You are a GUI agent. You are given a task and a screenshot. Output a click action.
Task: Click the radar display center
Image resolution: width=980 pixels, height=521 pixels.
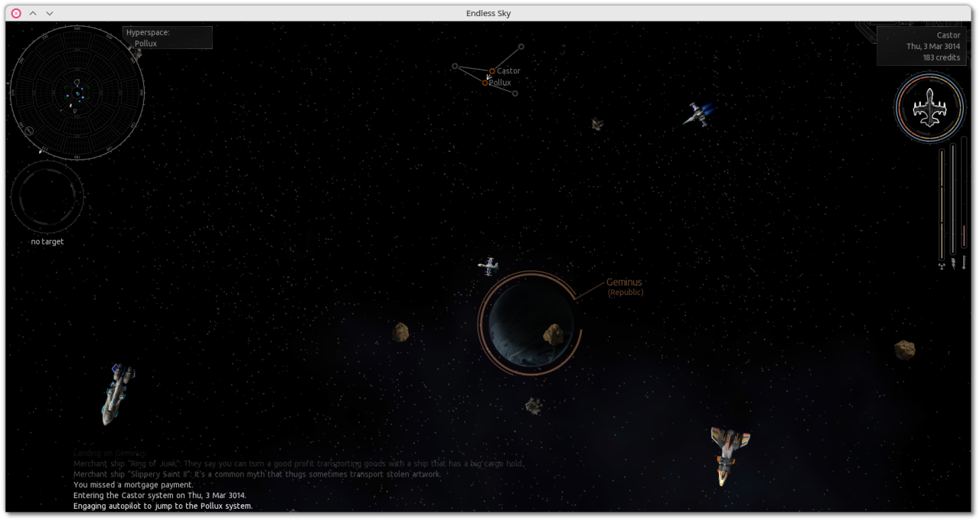tap(77, 92)
